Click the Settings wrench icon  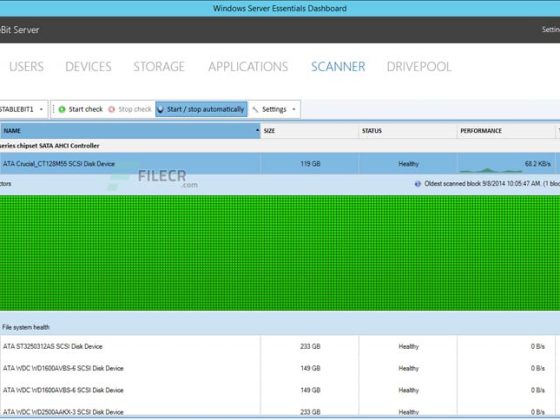click(255, 109)
